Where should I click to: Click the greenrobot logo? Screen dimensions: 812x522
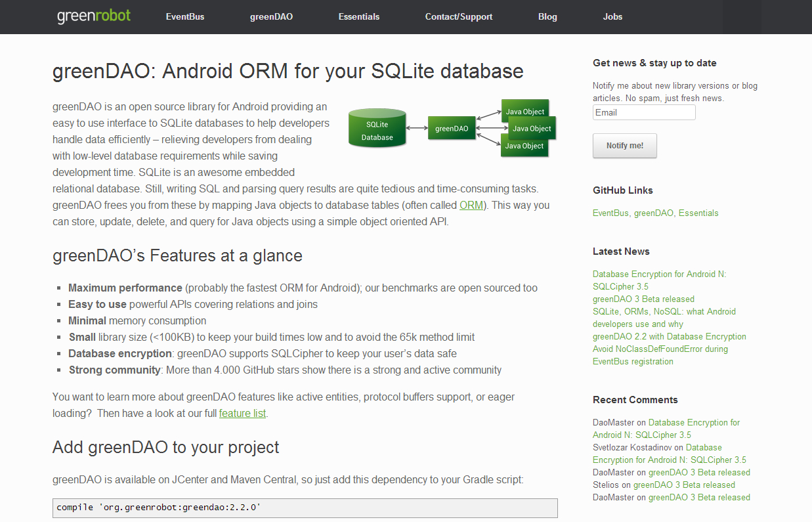(94, 16)
